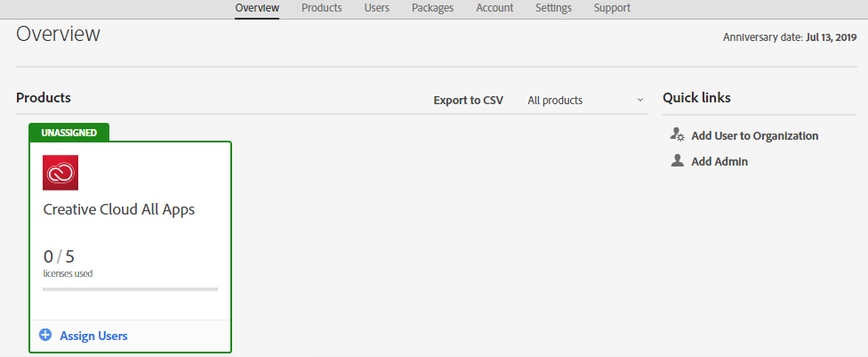Click the licenses used progress bar
The image size is (868, 357).
point(130,289)
